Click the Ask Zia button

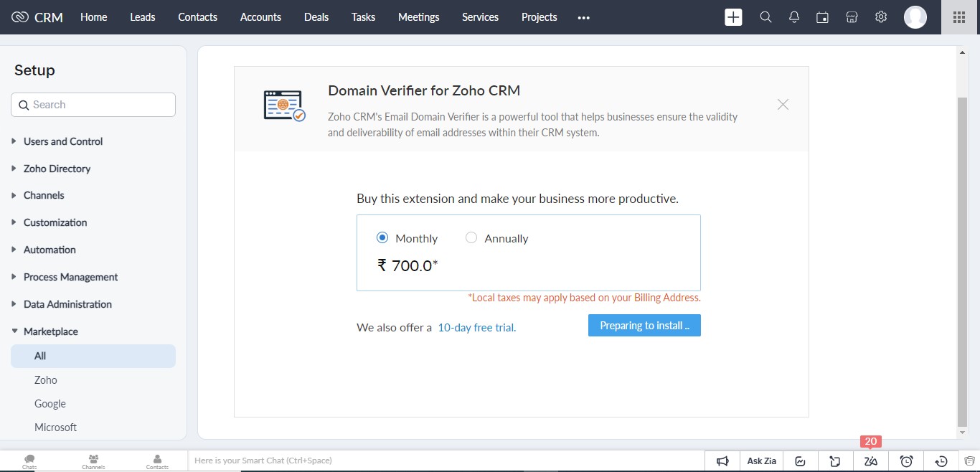click(x=762, y=461)
